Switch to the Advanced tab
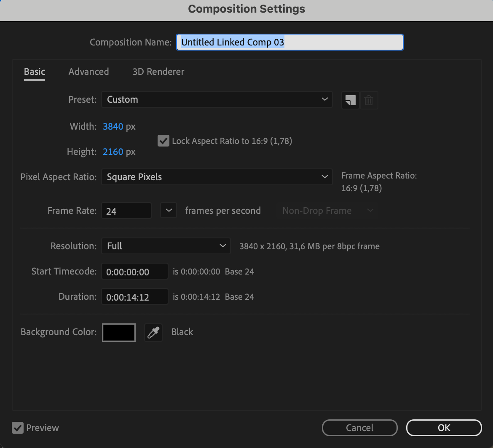The image size is (493, 448). [88, 72]
